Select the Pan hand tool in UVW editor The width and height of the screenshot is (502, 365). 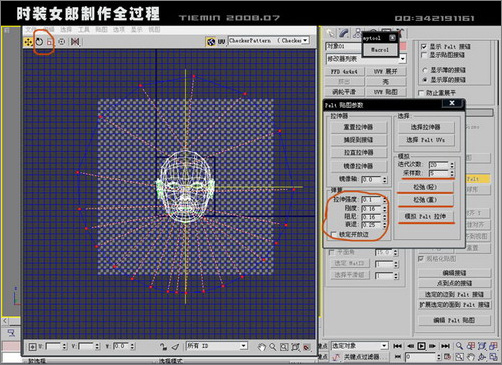[x=262, y=347]
